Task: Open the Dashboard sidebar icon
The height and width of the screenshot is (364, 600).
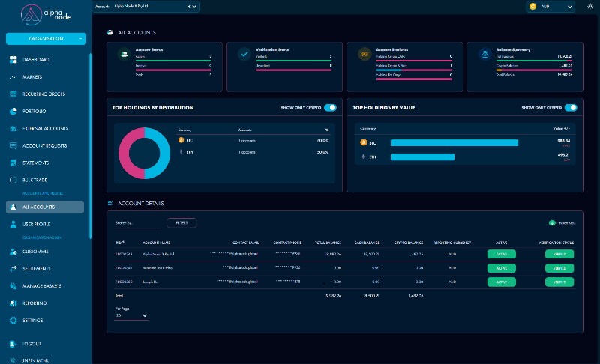Action: [x=13, y=59]
